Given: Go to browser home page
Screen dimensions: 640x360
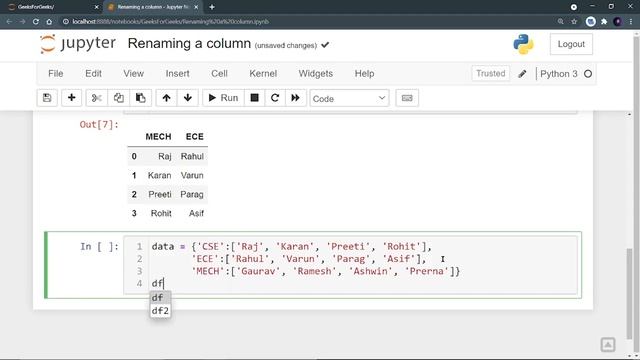Looking at the screenshot, I should [49, 22].
